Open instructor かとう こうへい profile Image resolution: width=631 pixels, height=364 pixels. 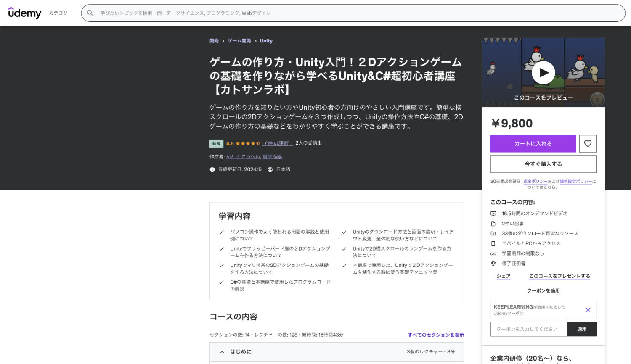(243, 157)
